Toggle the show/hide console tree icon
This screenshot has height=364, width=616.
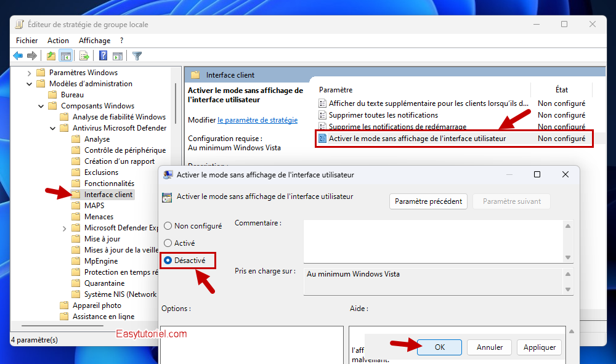[66, 56]
